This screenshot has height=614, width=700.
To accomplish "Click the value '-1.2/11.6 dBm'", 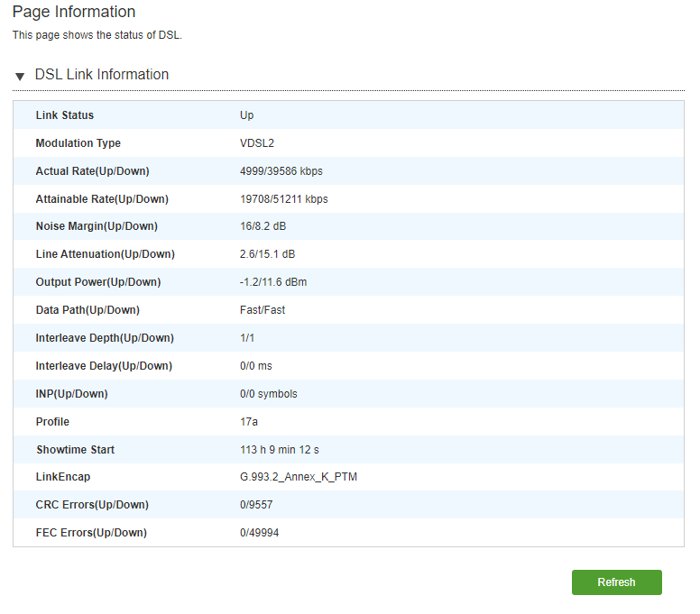I will click(272, 282).
